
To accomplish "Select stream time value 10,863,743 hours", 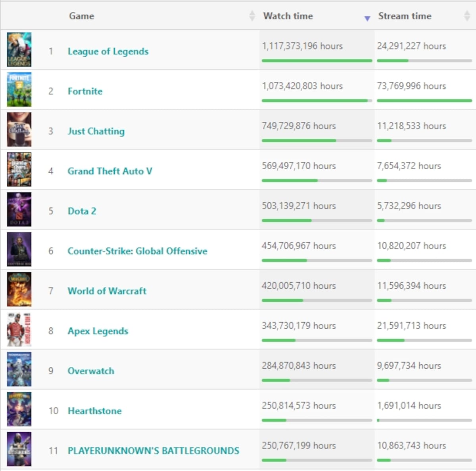I will [411, 446].
